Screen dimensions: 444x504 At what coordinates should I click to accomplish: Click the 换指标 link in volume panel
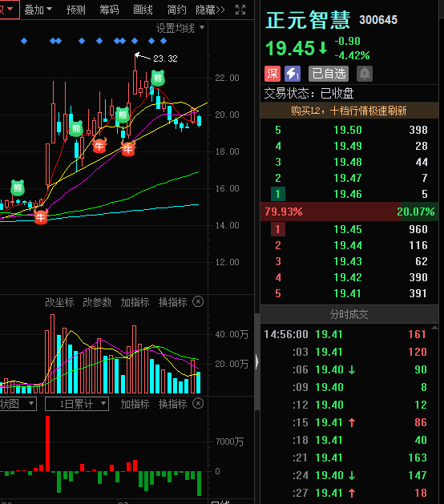click(172, 302)
